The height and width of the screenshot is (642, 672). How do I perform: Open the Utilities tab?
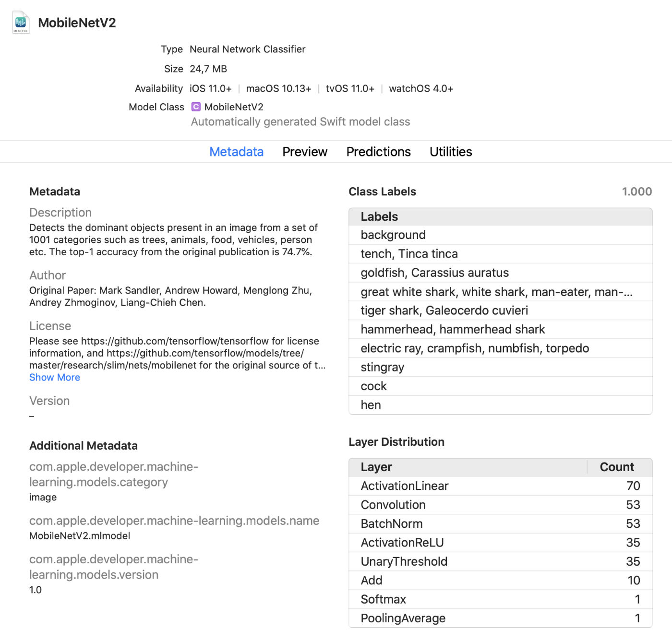point(450,152)
